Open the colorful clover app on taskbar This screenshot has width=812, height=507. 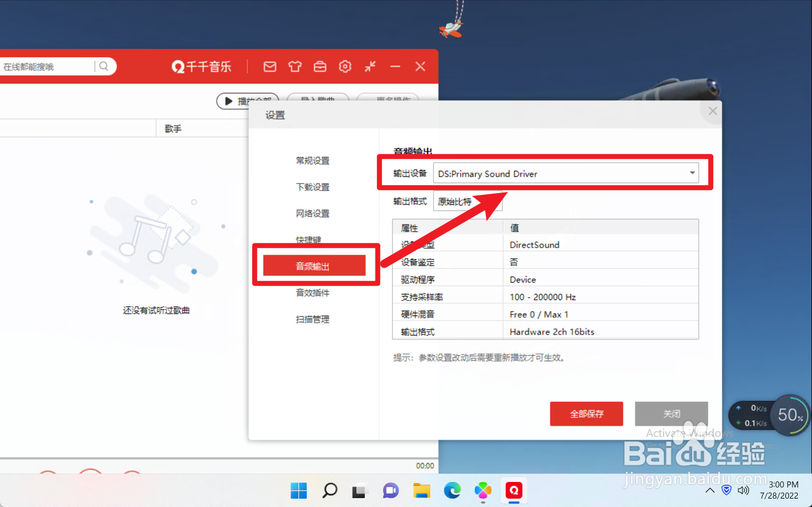coord(483,490)
